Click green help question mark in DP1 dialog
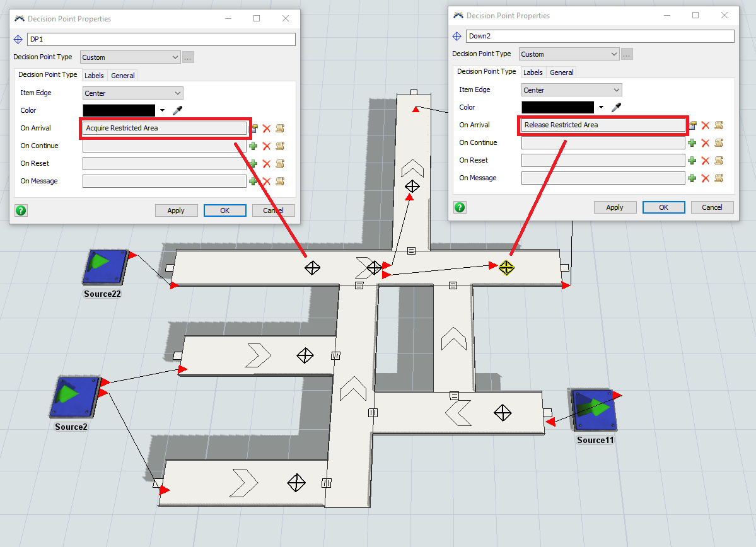Image resolution: width=756 pixels, height=547 pixels. coord(21,210)
